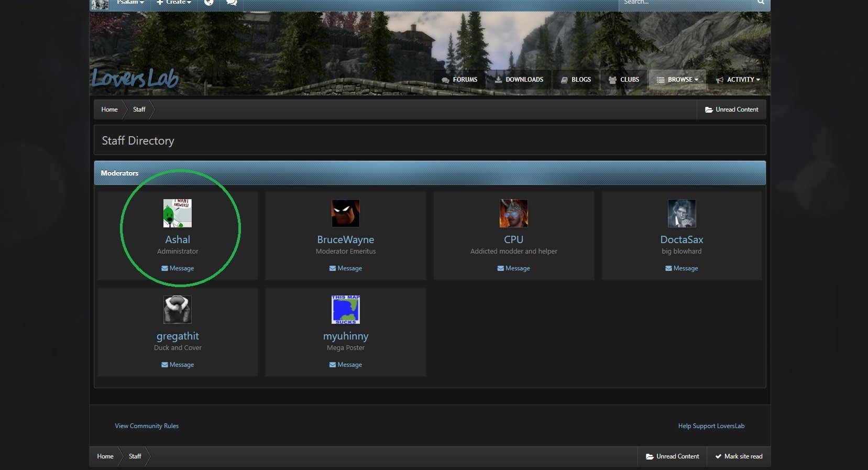The image size is (868, 470).
Task: Open Unread Content in top bar
Action: pyautogui.click(x=731, y=110)
